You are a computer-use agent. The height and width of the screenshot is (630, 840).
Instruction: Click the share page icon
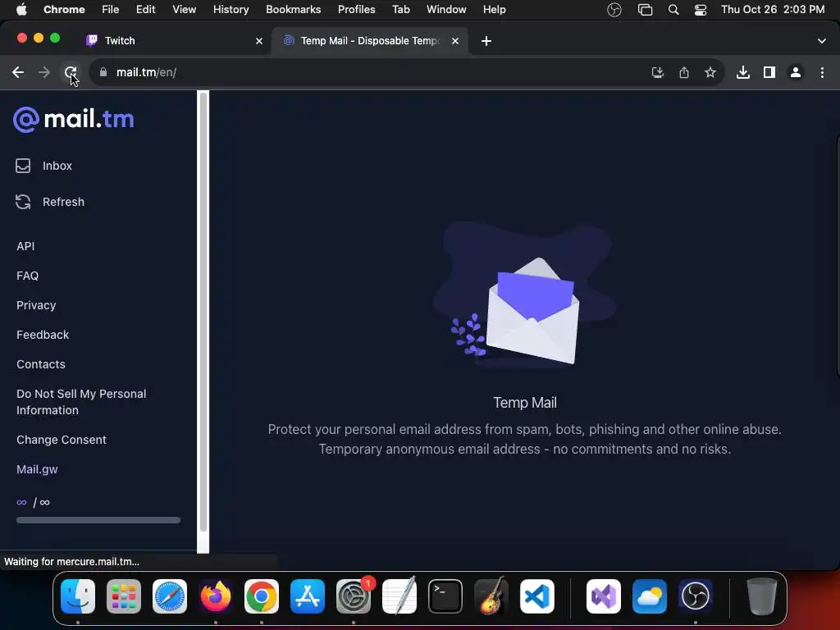684,72
